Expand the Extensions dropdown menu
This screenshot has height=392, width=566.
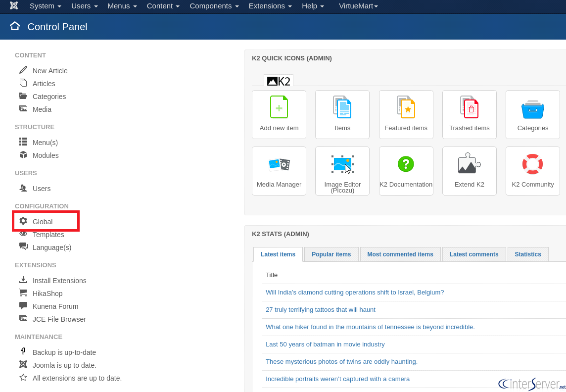click(270, 6)
